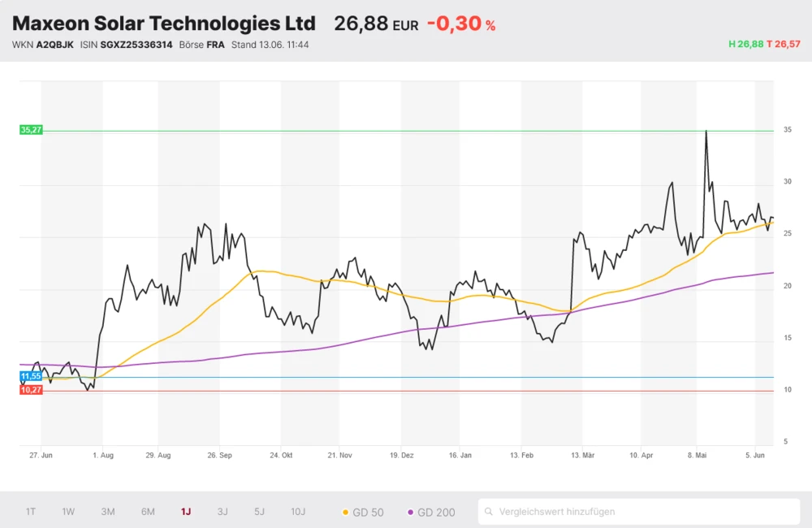Switch to the 5J chart range
This screenshot has width=812, height=528.
259,512
